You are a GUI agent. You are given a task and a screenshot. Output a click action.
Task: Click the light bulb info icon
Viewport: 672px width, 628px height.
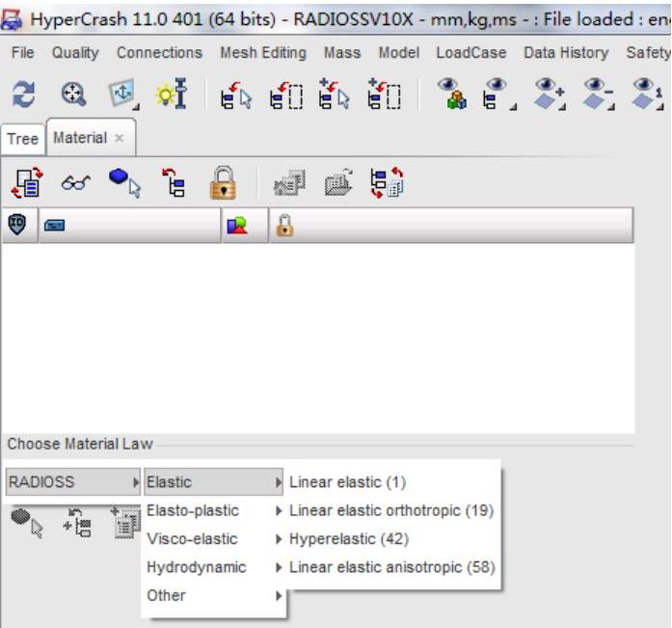point(172,93)
